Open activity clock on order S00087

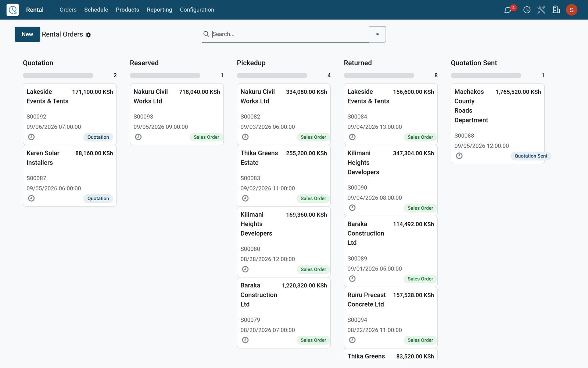pos(32,198)
